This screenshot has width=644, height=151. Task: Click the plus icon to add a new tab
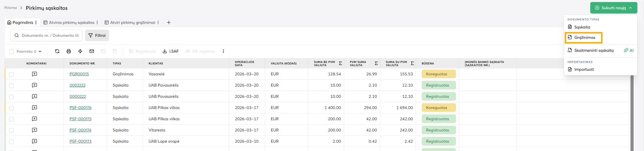pyautogui.click(x=169, y=22)
